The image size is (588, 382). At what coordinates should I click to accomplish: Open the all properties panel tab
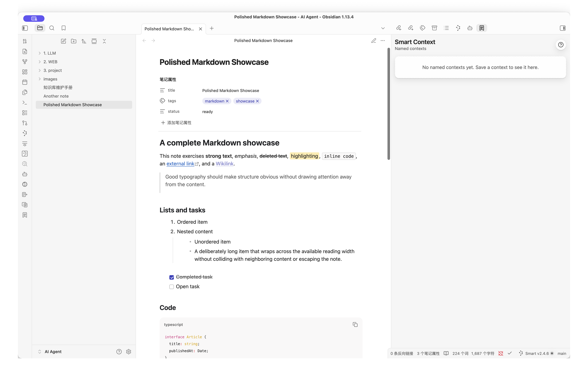(434, 28)
